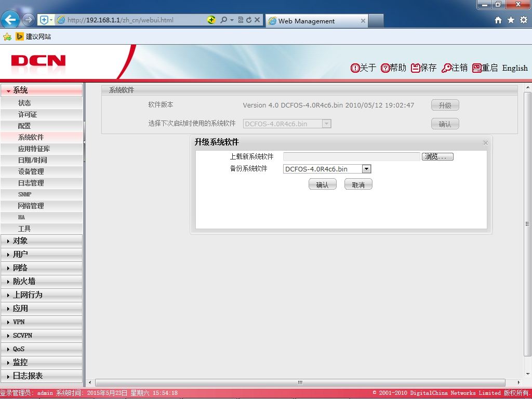
Task: Click the 升级 button beside software version
Action: 445,105
